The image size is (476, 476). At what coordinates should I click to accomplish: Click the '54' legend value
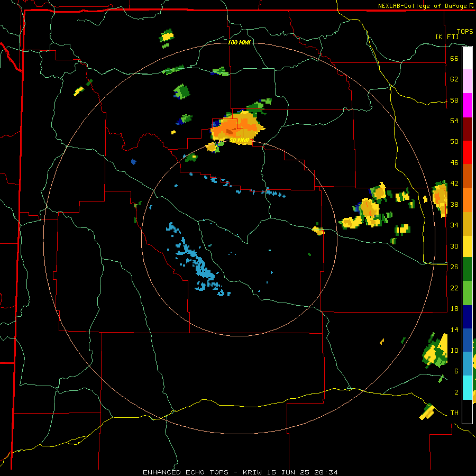[454, 121]
